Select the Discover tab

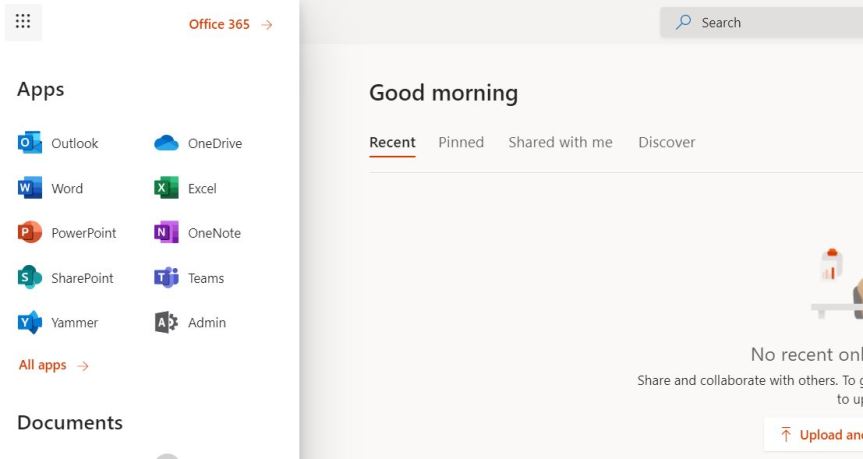666,142
